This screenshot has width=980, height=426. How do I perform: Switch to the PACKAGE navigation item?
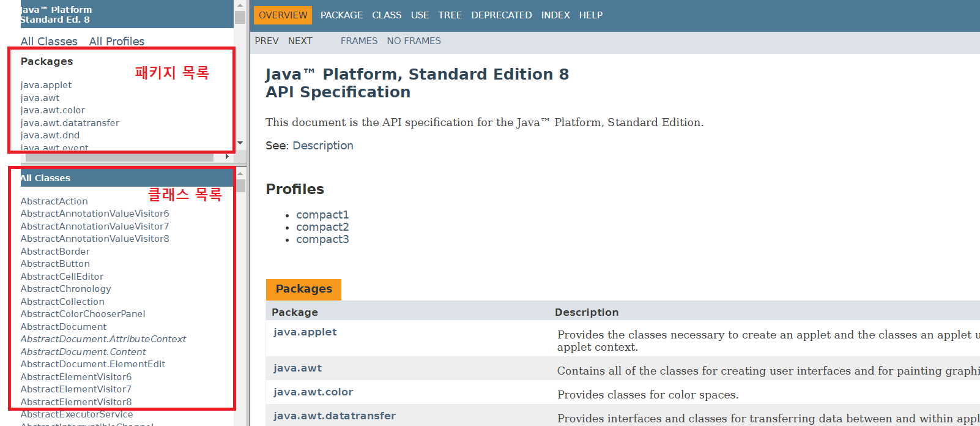pos(341,15)
